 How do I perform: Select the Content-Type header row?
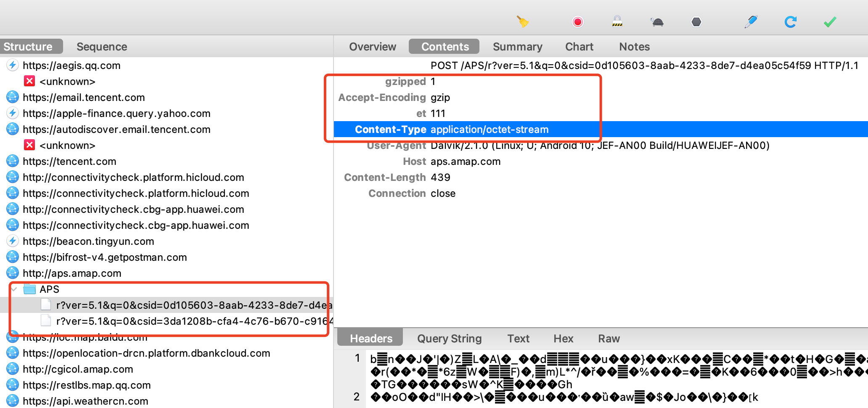[x=601, y=129]
